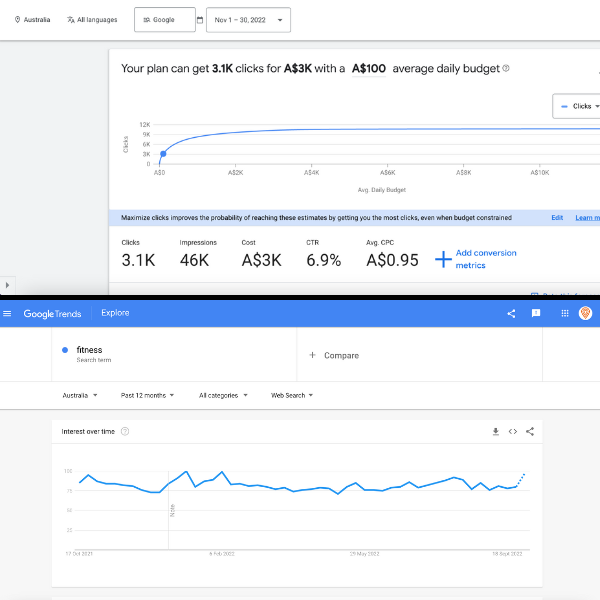Download the Interest over time chart data
Screen dimensions: 600x600
pyautogui.click(x=495, y=431)
